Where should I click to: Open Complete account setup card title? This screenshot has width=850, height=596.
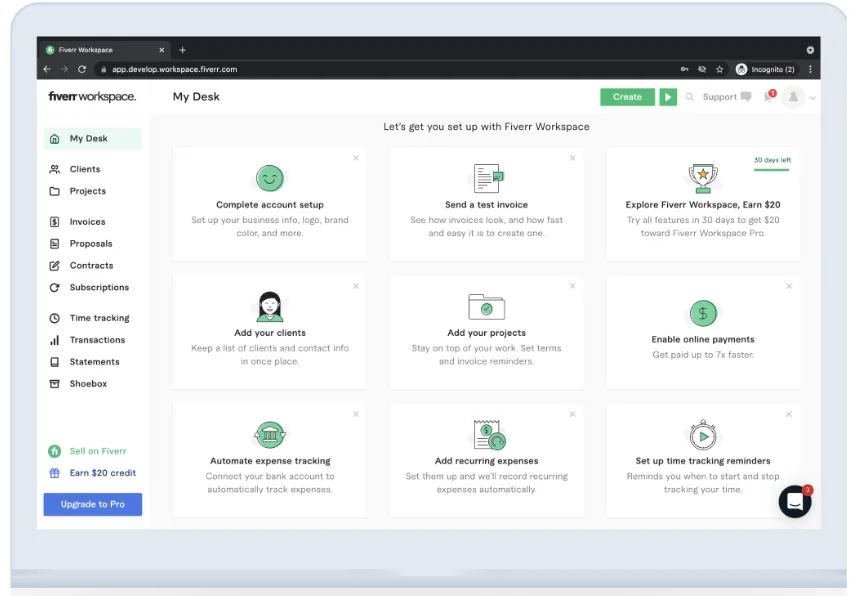coord(270,205)
